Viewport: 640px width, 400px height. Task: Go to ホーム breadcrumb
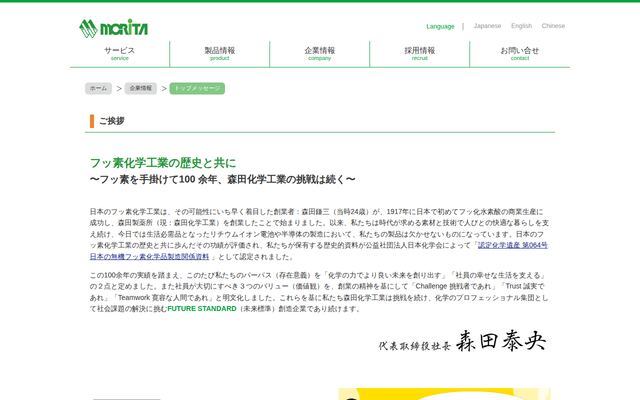[x=98, y=88]
